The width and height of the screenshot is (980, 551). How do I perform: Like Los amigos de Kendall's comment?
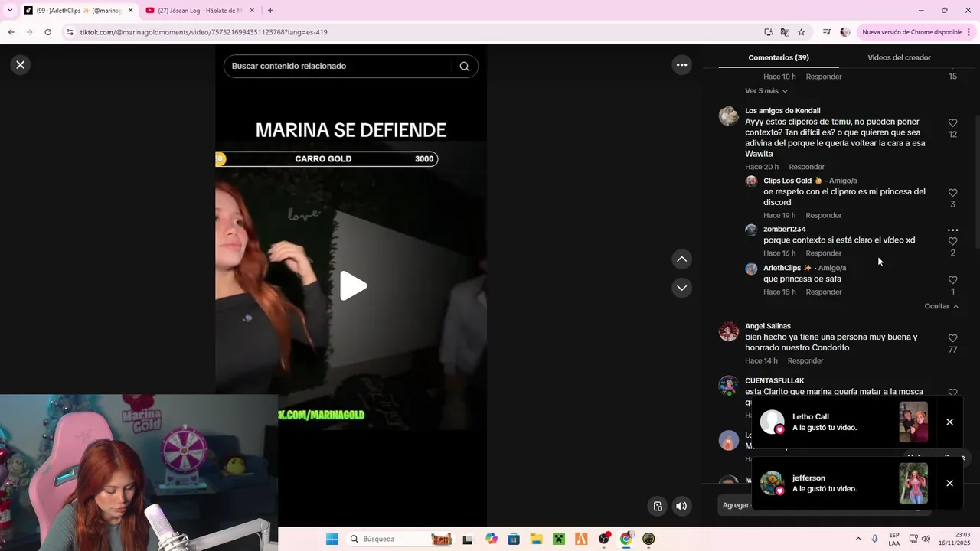click(x=952, y=123)
